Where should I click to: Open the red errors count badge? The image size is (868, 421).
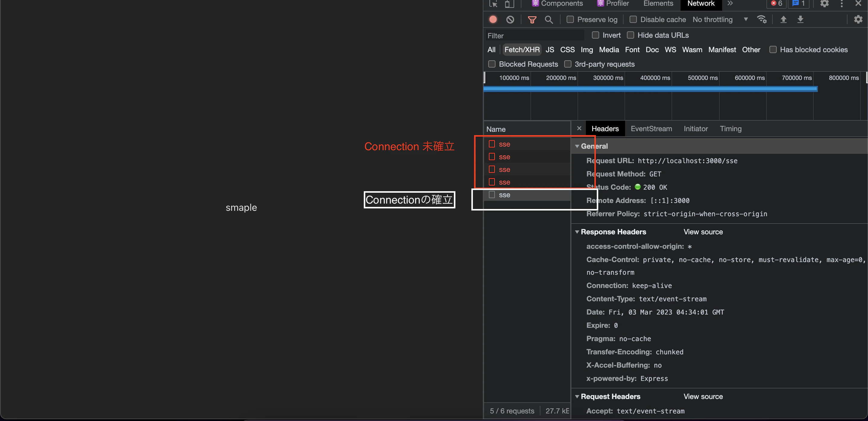tap(777, 3)
